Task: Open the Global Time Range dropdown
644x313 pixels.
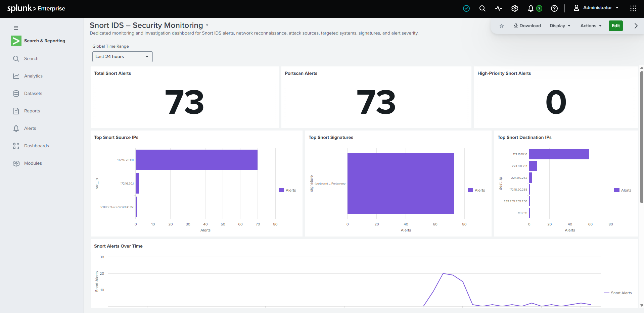Action: tap(123, 57)
